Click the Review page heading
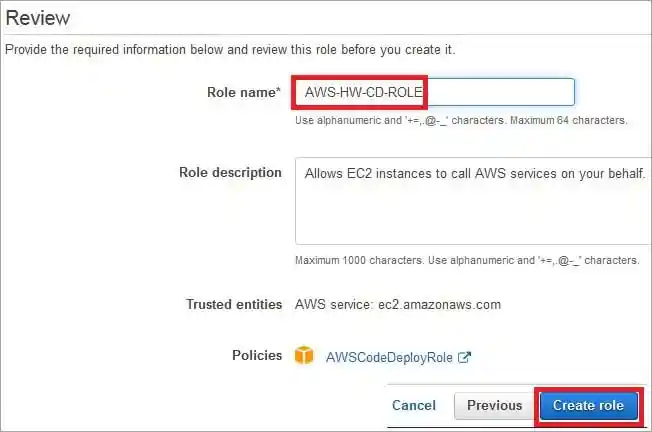The width and height of the screenshot is (652, 432). (x=38, y=18)
